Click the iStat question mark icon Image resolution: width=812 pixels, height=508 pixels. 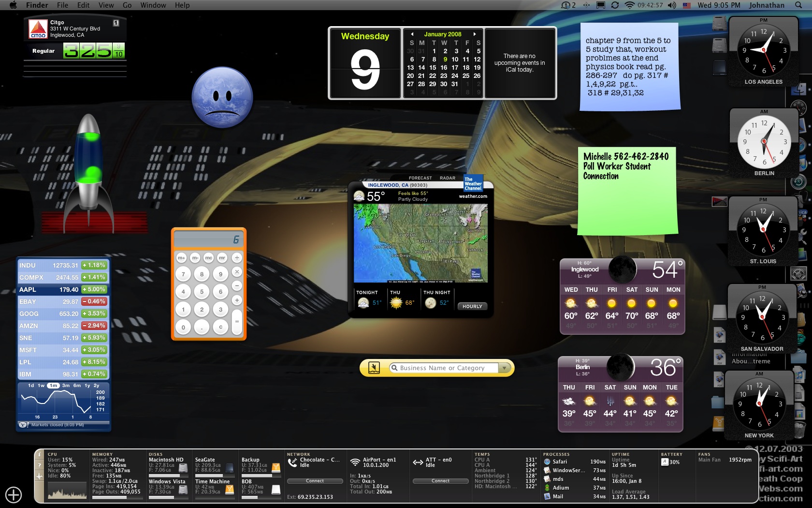pyautogui.click(x=40, y=465)
